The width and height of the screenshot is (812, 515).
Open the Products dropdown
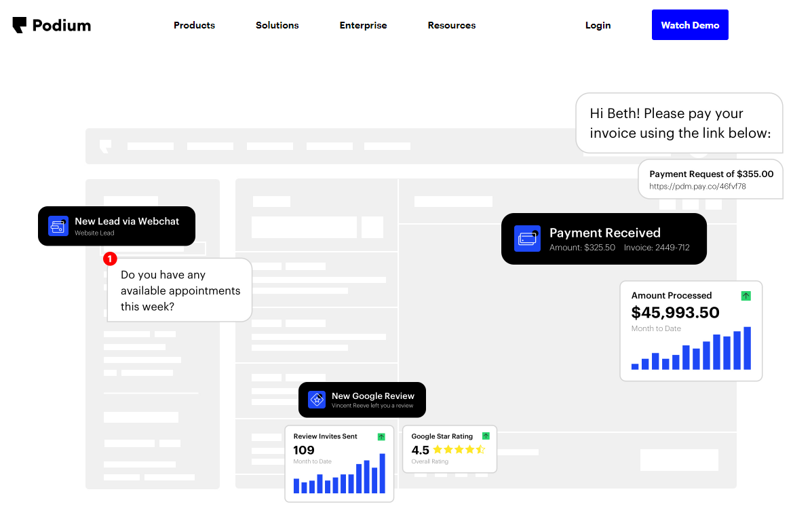194,25
